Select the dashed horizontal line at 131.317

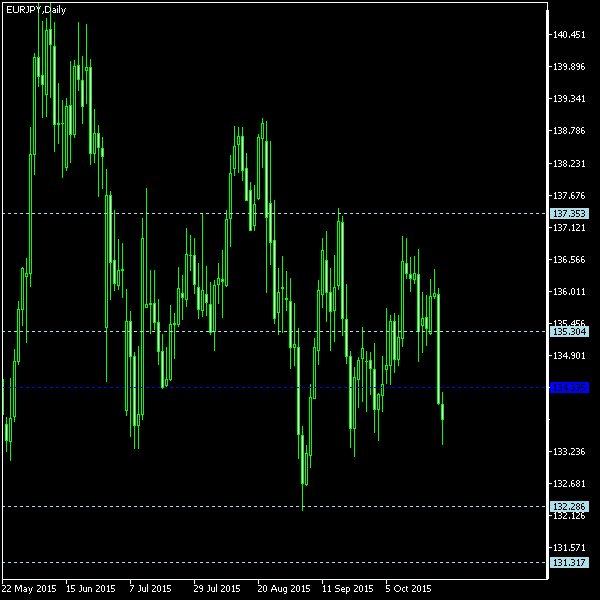(x=275, y=562)
